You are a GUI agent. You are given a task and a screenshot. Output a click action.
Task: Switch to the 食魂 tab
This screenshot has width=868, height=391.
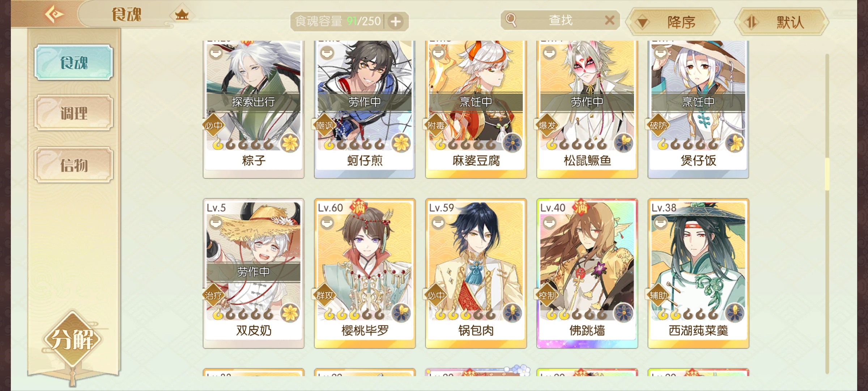tap(74, 62)
